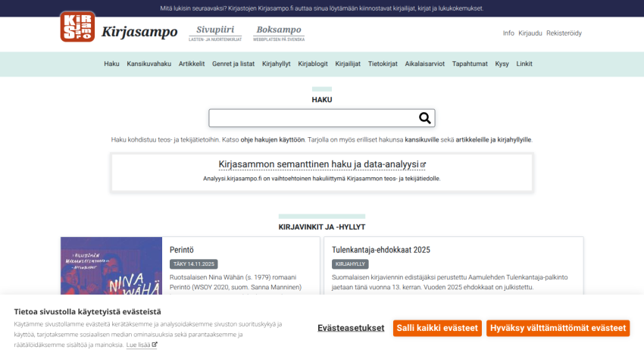
Task: Open the Perintö book tip title
Action: pos(182,250)
